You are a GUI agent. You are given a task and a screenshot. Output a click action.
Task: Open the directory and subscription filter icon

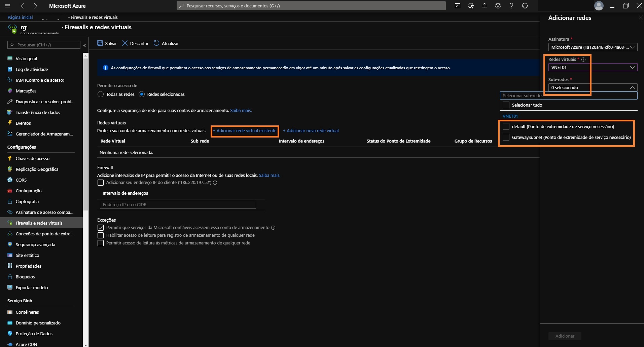coord(471,6)
